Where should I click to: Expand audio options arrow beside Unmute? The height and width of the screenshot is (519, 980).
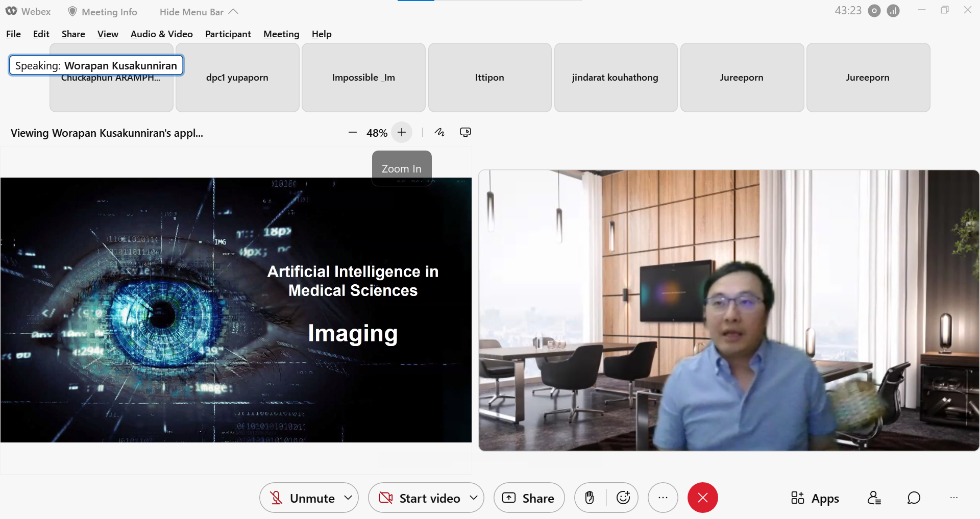[348, 498]
